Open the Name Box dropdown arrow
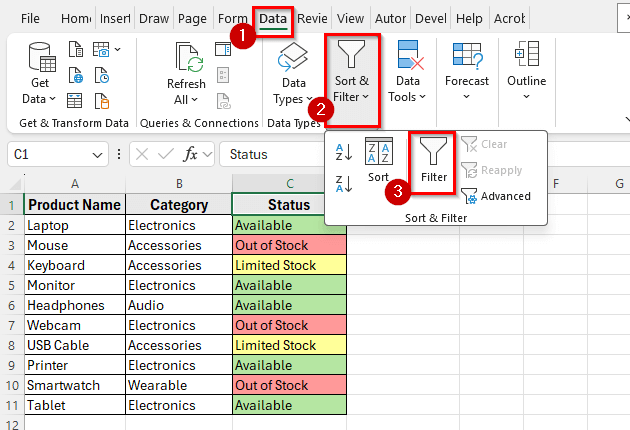Screen dimensions: 630x430 [x=97, y=155]
